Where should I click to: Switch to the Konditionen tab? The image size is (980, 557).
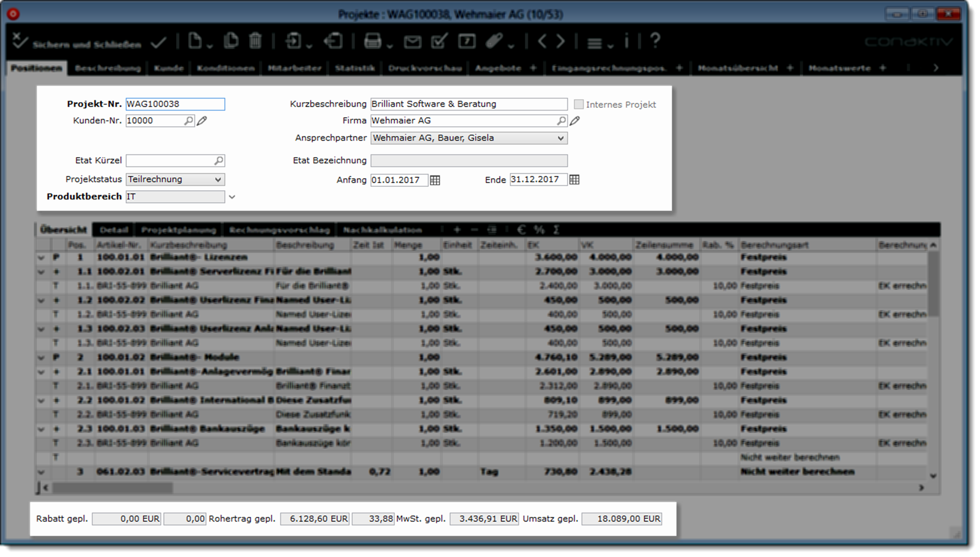[226, 68]
